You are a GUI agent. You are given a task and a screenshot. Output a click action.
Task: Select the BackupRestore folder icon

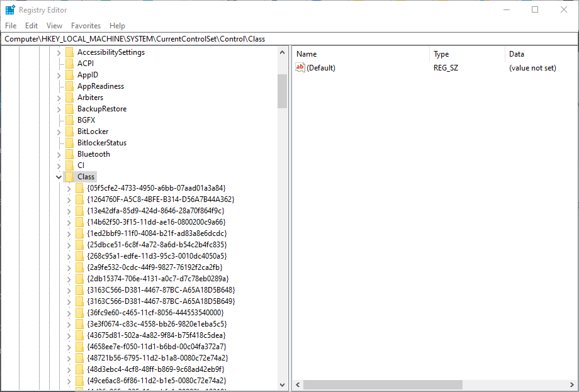point(69,109)
